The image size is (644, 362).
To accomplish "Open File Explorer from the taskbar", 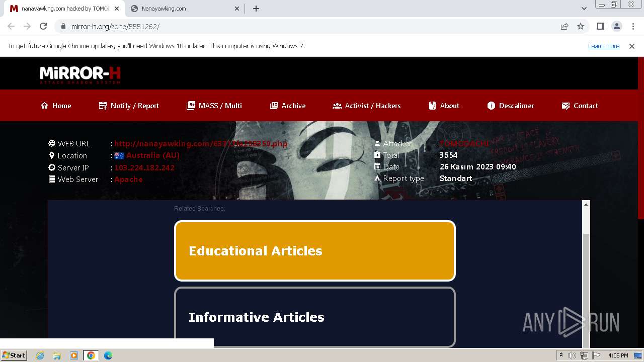I will [57, 355].
